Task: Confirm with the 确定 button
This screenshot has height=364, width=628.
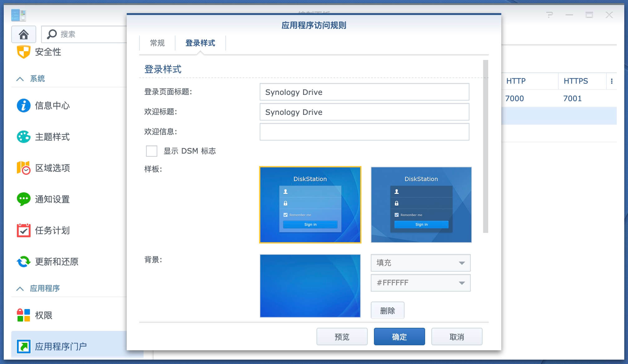Action: point(400,337)
